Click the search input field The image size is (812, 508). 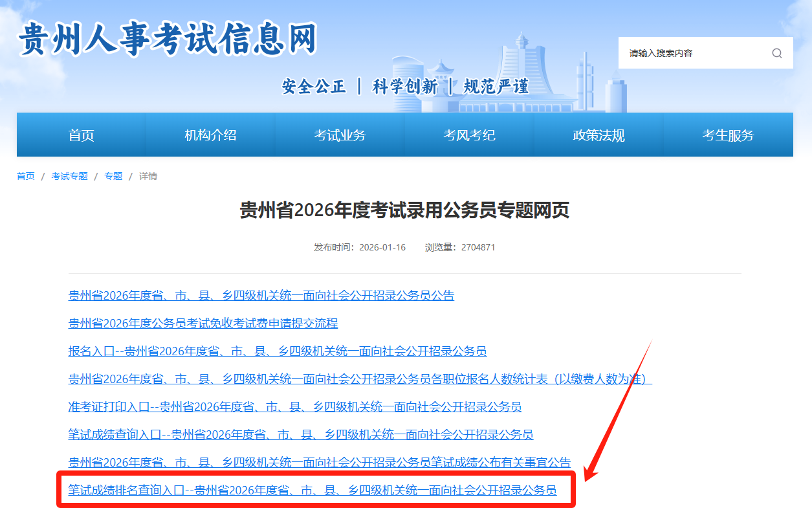pyautogui.click(x=692, y=53)
